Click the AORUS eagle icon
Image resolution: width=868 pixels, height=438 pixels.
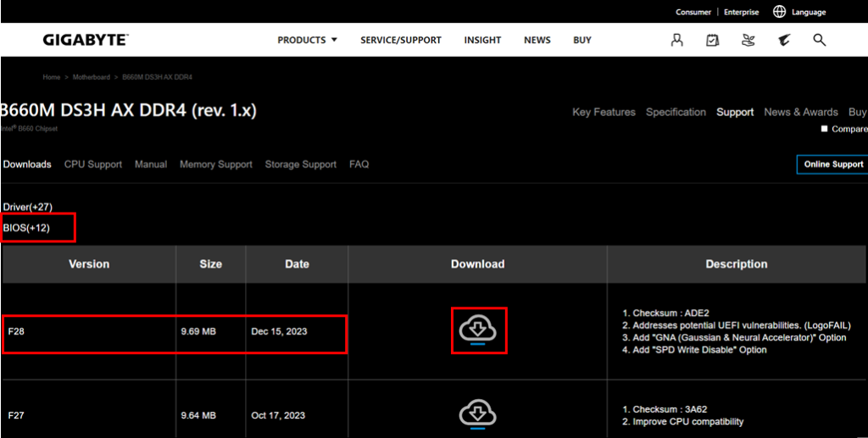click(784, 40)
